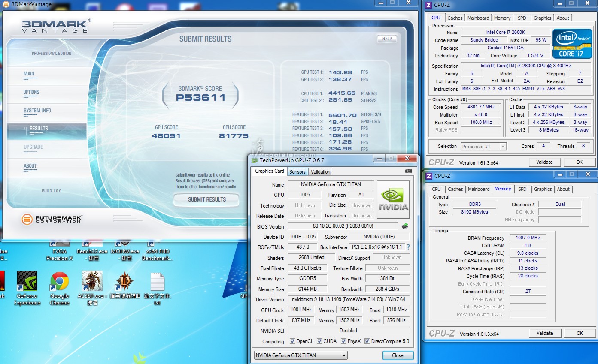Click the Futuremark Corporation logo
598x364 pixels.
[52, 220]
